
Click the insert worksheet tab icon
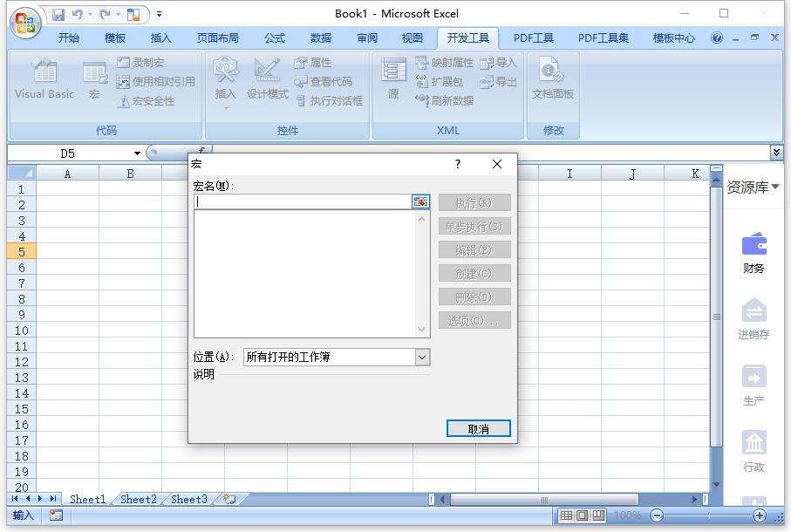(x=230, y=500)
